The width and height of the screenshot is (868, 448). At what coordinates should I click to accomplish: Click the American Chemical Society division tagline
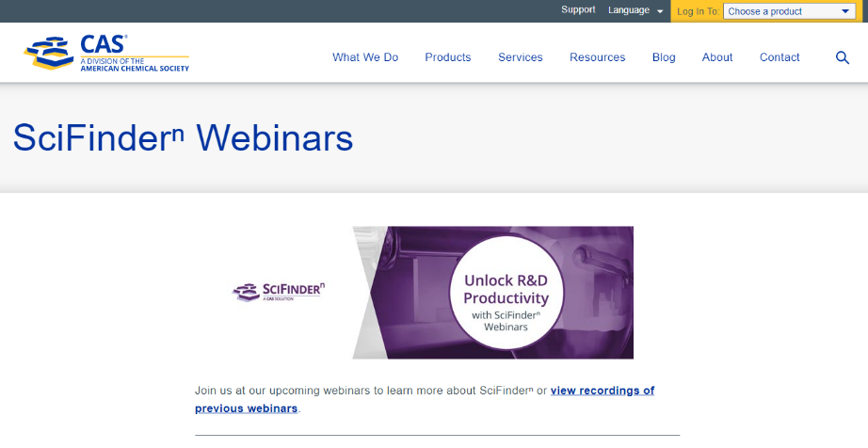tap(135, 65)
